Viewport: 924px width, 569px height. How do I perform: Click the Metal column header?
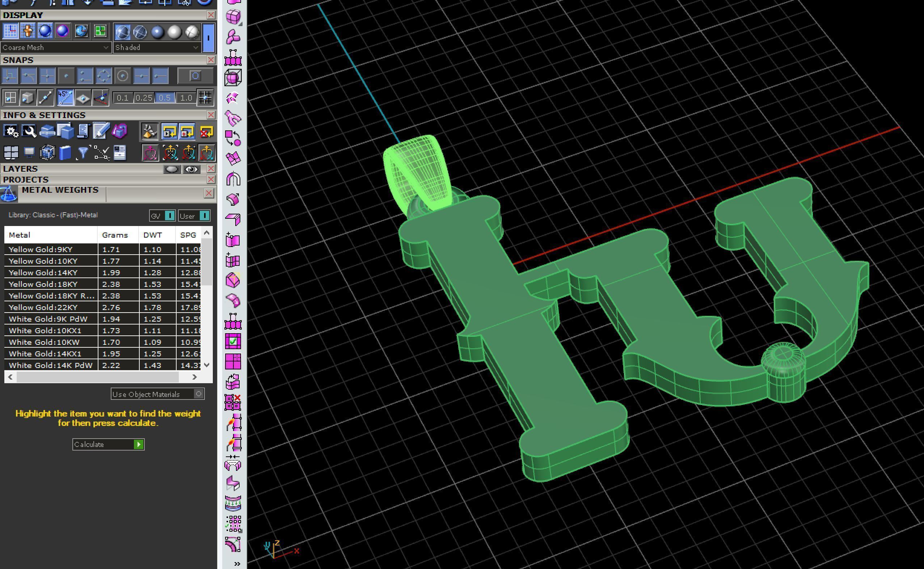[x=51, y=235]
